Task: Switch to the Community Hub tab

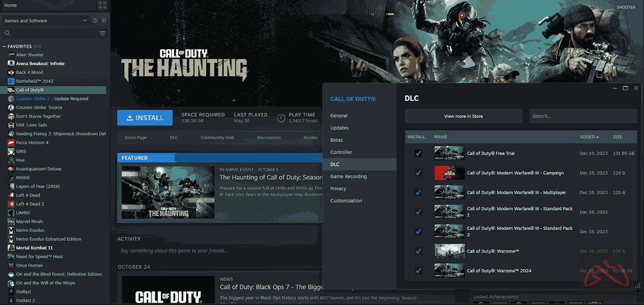Action: [x=217, y=138]
